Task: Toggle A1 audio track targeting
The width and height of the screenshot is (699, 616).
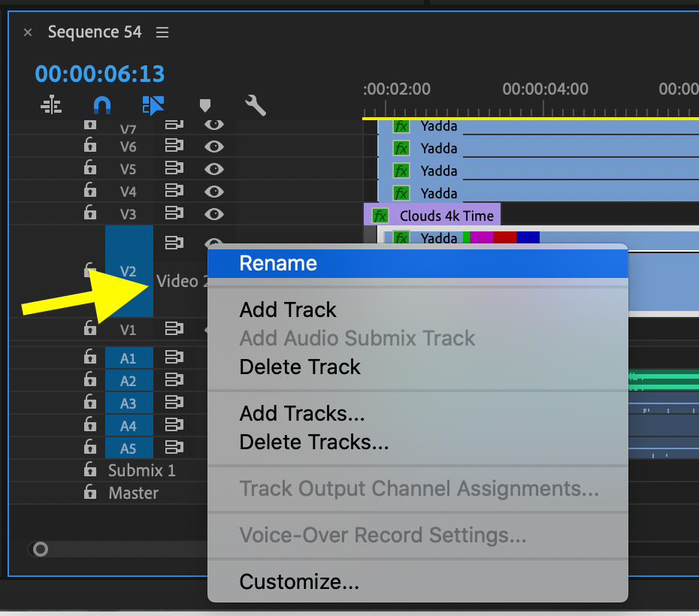Action: [x=129, y=358]
